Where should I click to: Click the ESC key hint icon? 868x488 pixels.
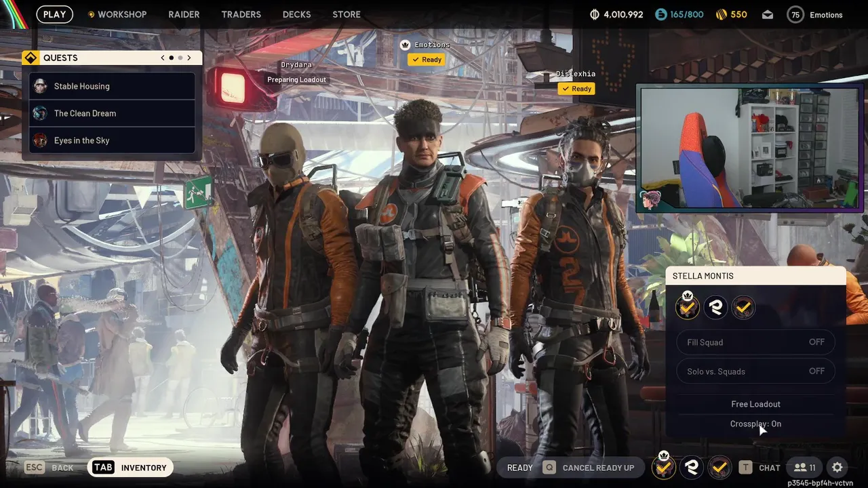[x=35, y=468]
